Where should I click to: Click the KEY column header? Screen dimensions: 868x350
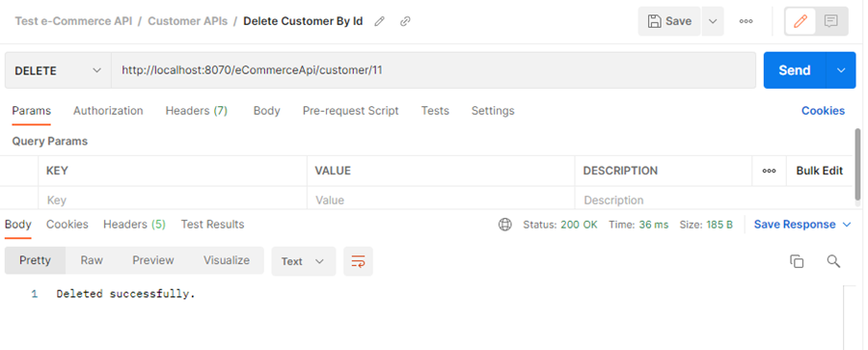[57, 171]
